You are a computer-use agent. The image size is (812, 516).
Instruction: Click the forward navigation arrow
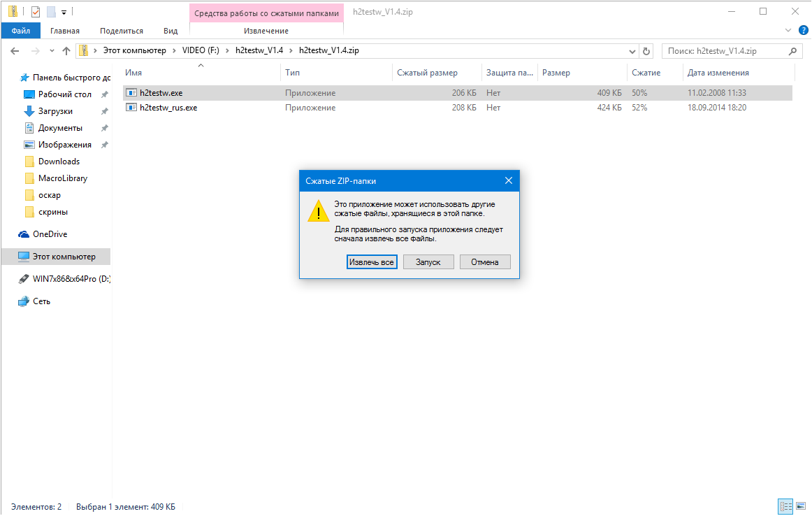[x=35, y=51]
